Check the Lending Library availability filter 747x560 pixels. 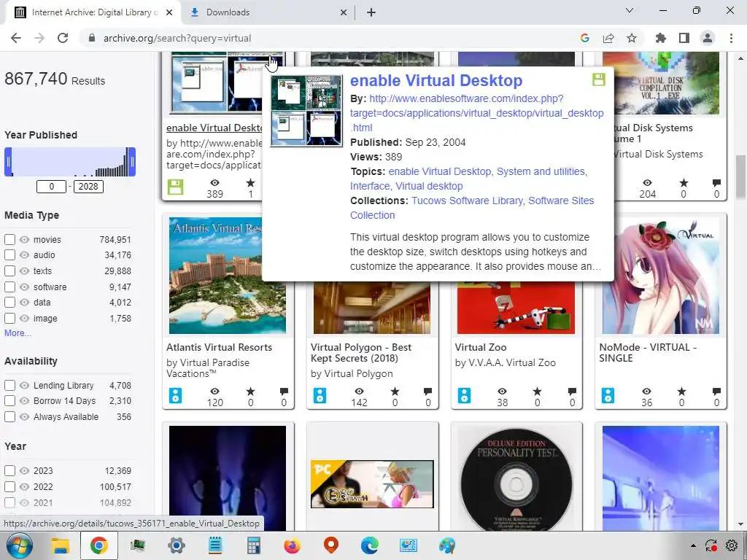pyautogui.click(x=9, y=385)
